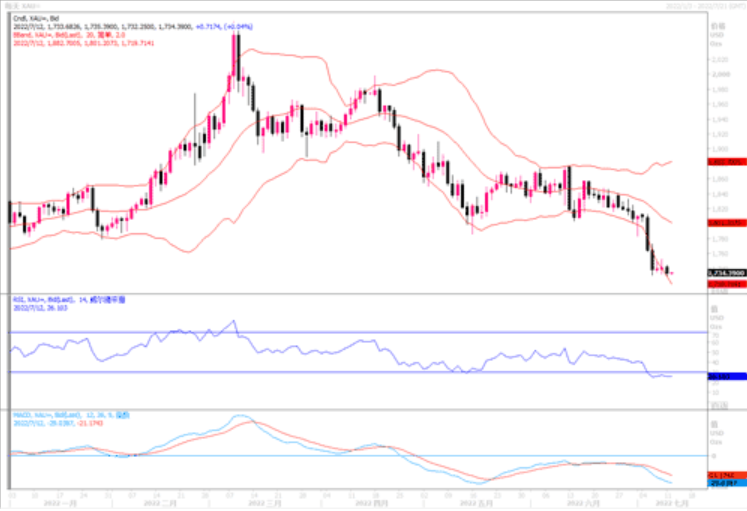The width and height of the screenshot is (747, 511).
Task: Select the red BBand indicator label
Action: (x=69, y=35)
